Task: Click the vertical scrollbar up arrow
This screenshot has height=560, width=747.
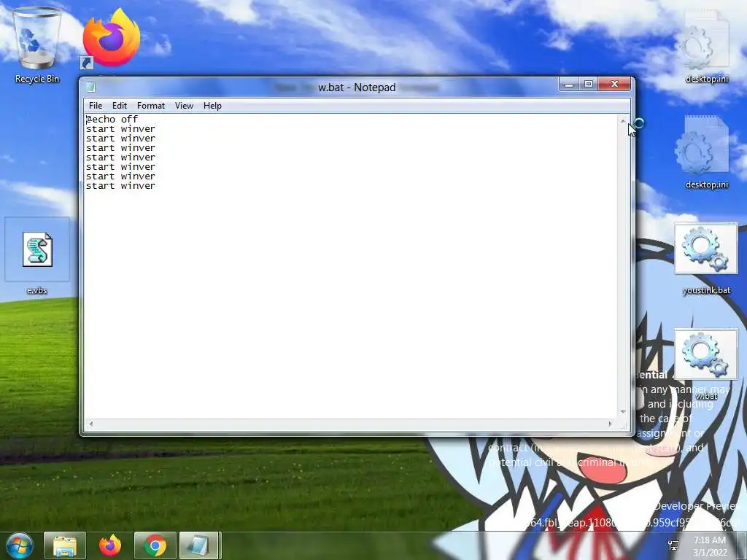Action: 623,121
